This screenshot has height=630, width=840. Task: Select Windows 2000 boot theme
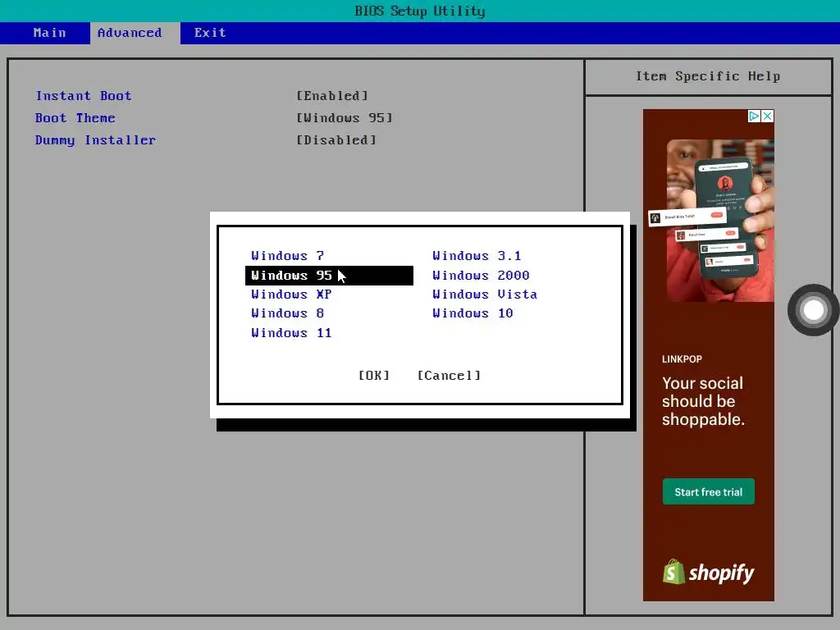click(x=481, y=276)
